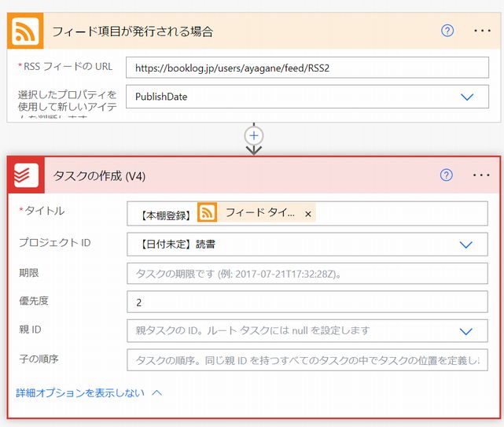The height and width of the screenshot is (427, 504).
Task: Insert a new step with the plus button
Action: 254,136
